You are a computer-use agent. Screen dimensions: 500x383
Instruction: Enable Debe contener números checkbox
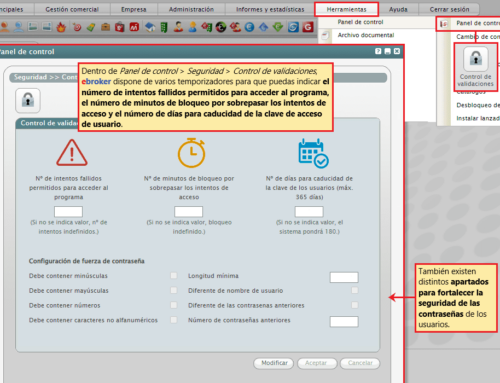click(x=174, y=305)
